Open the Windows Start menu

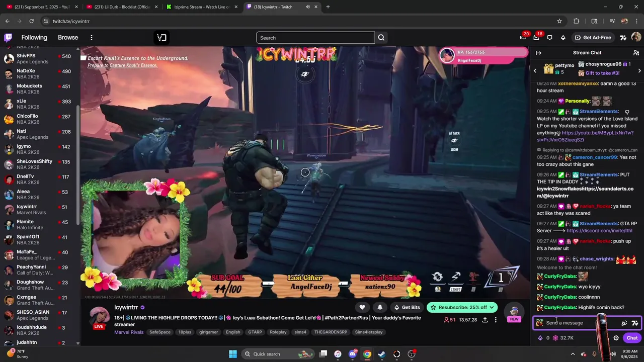coord(233,354)
